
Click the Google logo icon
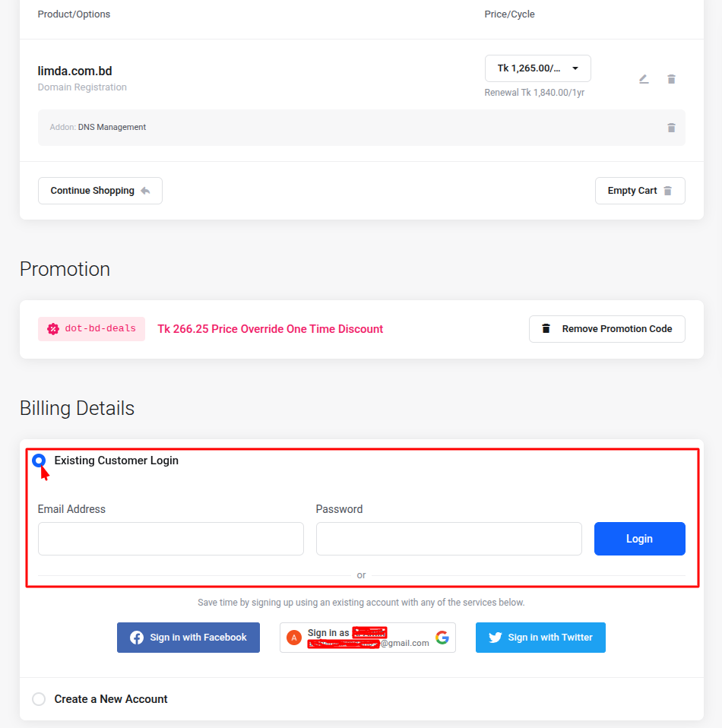point(442,638)
